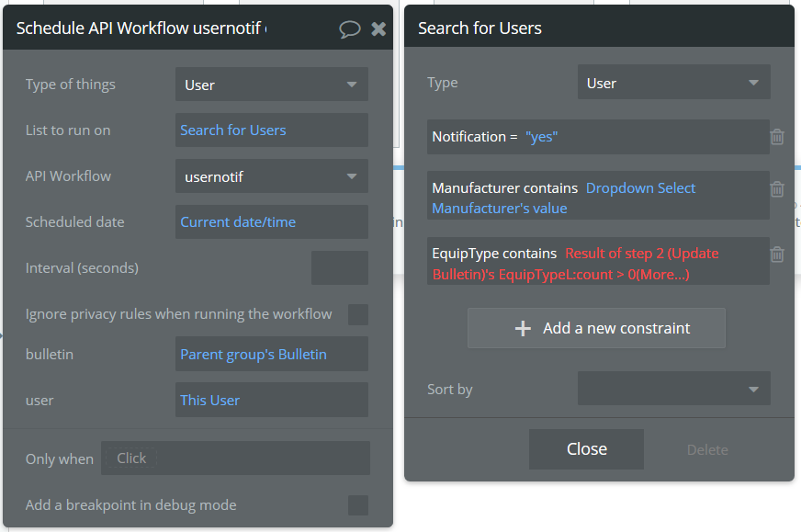
Task: Enable breakpoint in debug mode checkbox
Action: point(358,505)
